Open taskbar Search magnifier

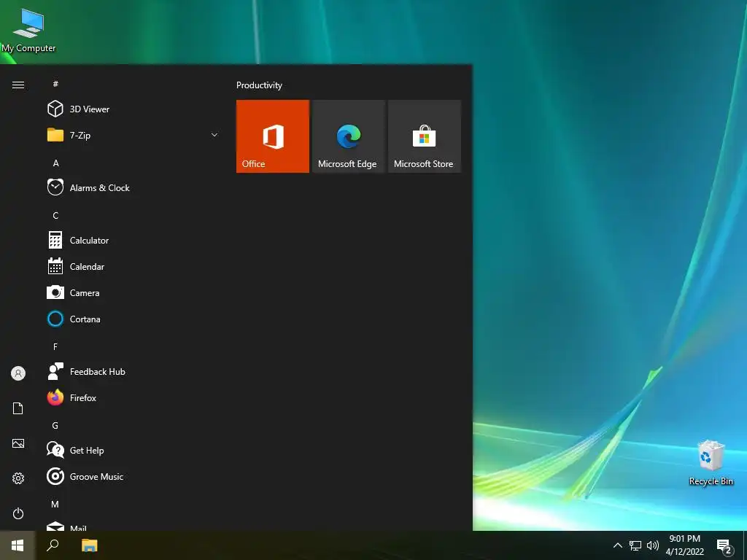53,545
